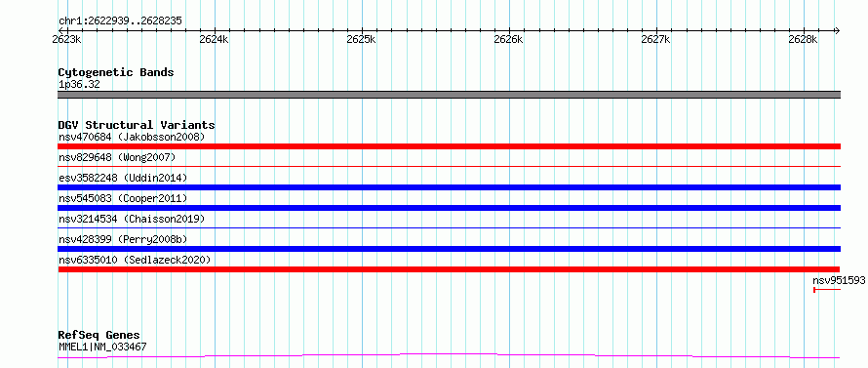Click the Cytogenetic Bands track title

pyautogui.click(x=116, y=72)
